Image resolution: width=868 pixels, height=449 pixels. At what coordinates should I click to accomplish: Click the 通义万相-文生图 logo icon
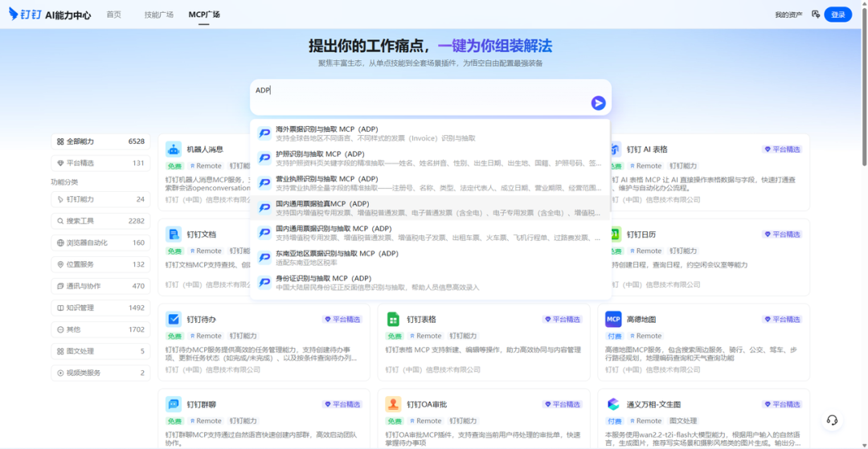click(x=613, y=404)
